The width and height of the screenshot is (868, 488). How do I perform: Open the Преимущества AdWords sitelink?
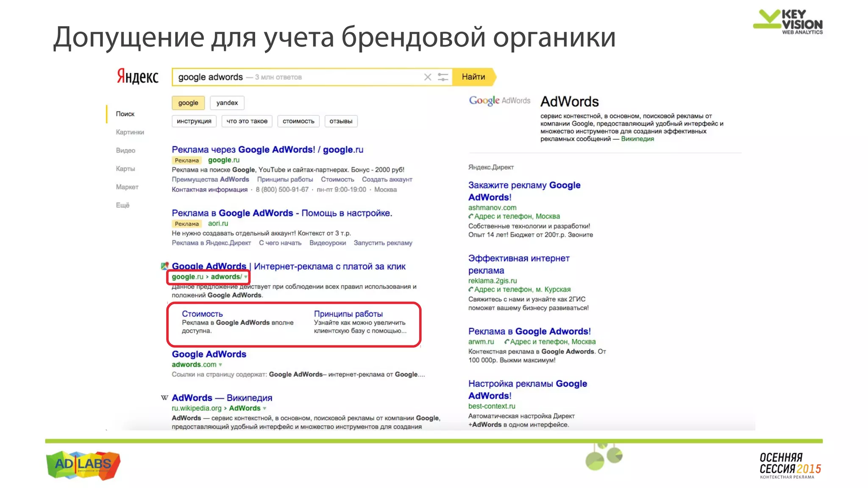(210, 180)
